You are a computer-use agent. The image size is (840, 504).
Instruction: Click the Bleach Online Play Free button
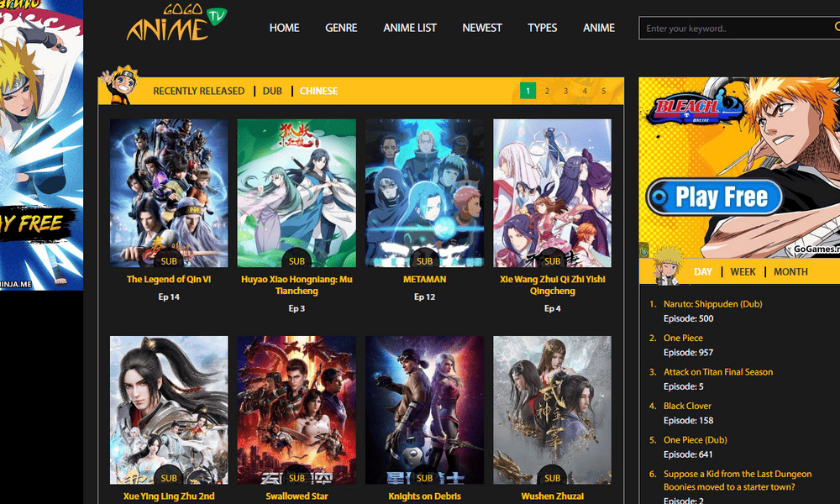[x=714, y=197]
